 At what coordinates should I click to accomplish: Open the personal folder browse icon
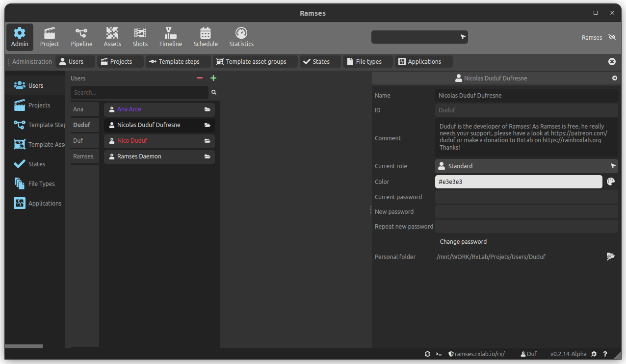pos(611,257)
